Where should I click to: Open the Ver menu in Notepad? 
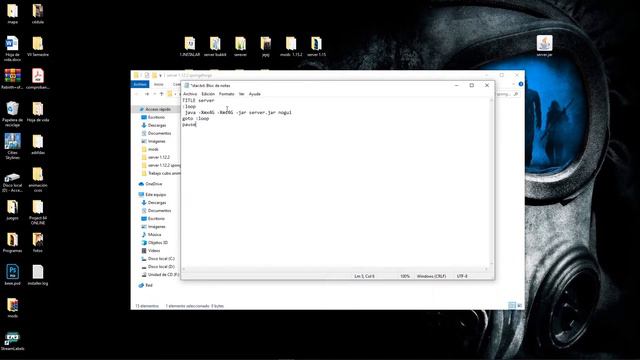point(242,94)
